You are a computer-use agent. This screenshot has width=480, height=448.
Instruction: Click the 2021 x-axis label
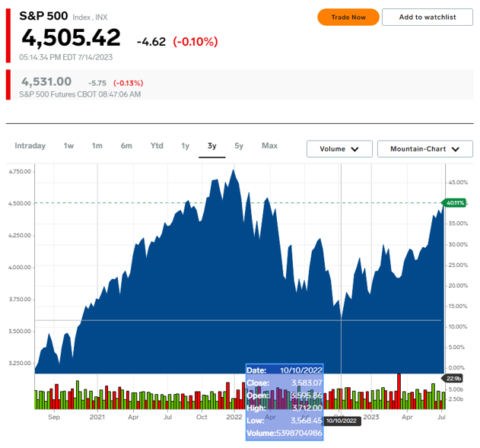coord(97,417)
